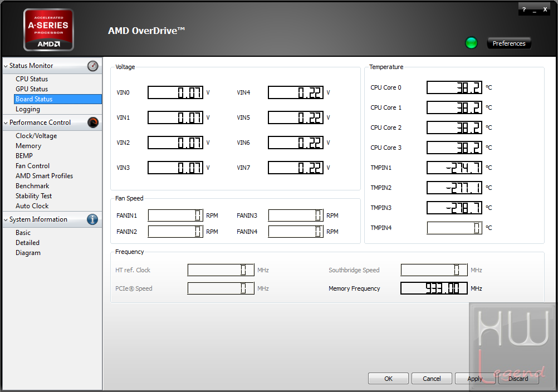
Task: Open the Auto Clock page
Action: point(32,206)
